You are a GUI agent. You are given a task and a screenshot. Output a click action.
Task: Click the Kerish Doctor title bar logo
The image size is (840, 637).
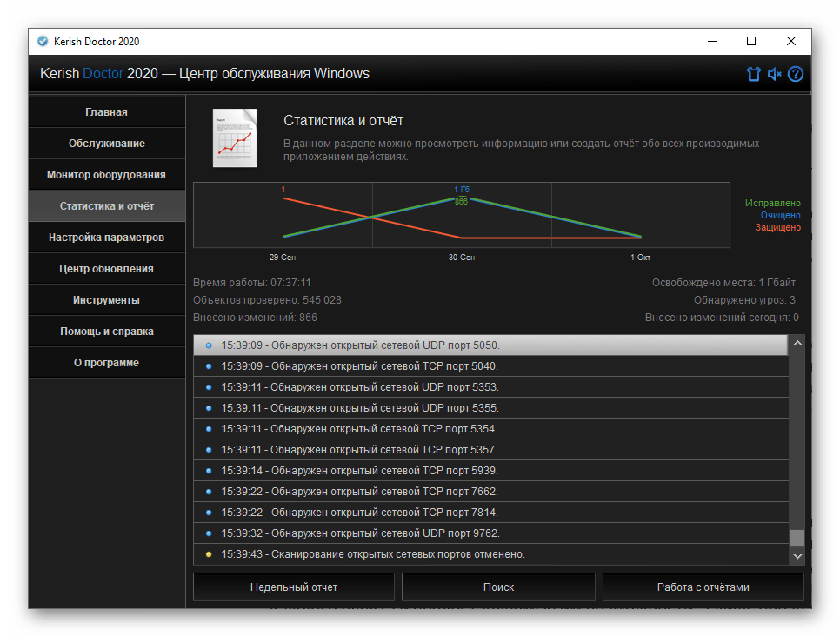tap(43, 41)
